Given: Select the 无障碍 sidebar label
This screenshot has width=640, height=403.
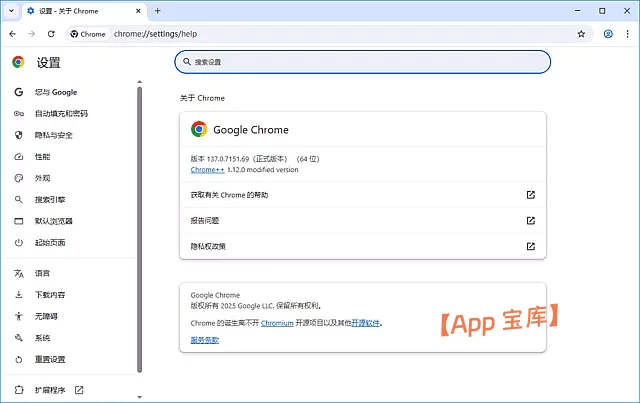Looking at the screenshot, I should pyautogui.click(x=46, y=316).
